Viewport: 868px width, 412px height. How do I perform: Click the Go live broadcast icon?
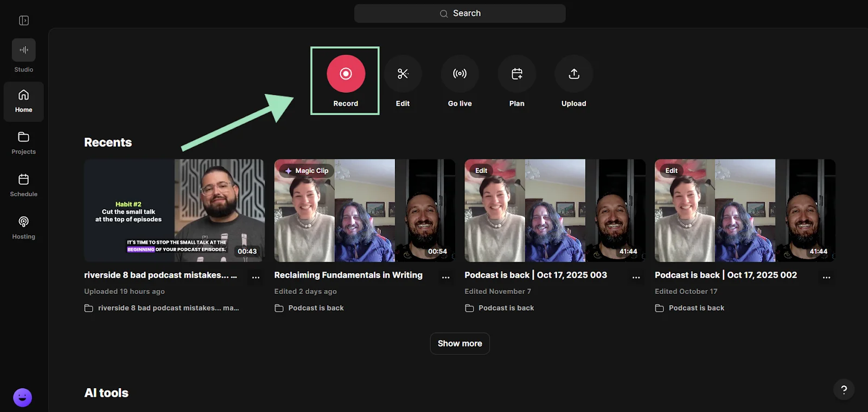coord(460,74)
